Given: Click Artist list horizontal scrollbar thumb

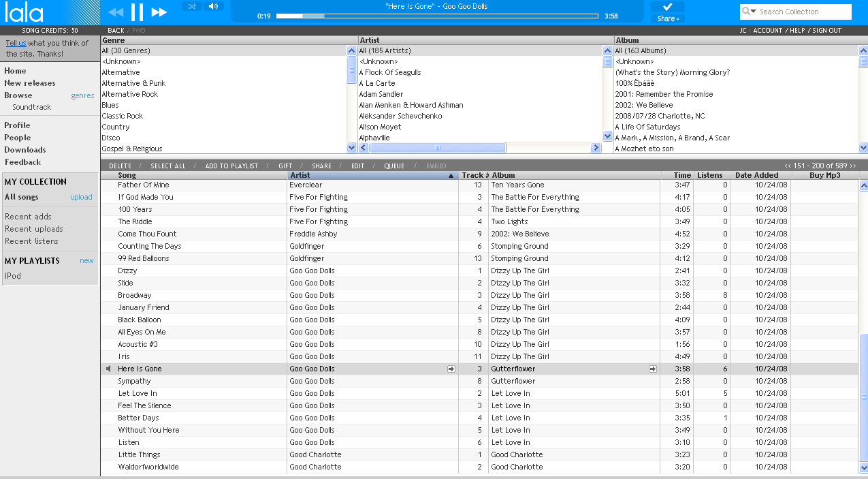Looking at the screenshot, I should pos(438,148).
